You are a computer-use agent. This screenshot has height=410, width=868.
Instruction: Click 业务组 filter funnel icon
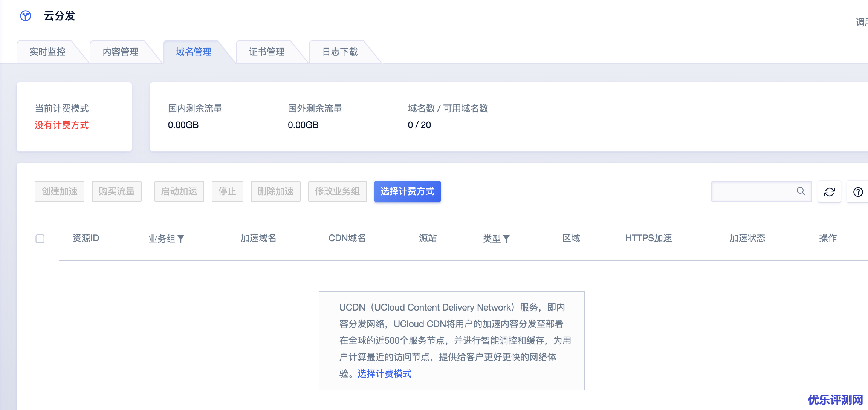[x=181, y=239]
